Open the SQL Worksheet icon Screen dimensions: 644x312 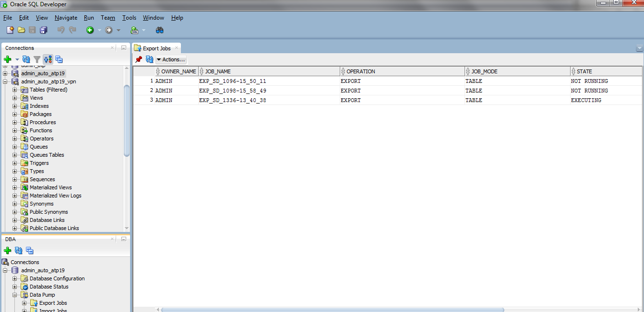pos(135,30)
